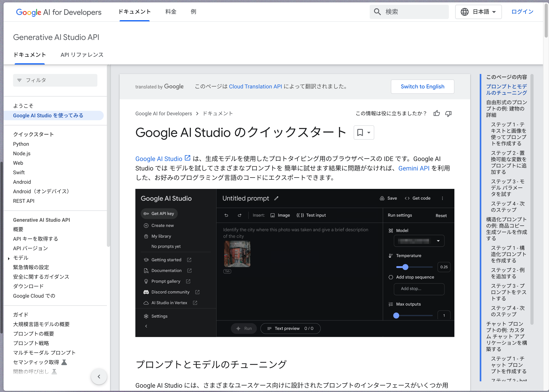The height and width of the screenshot is (392, 549).
Task: Click the globe language icon
Action: (464, 12)
